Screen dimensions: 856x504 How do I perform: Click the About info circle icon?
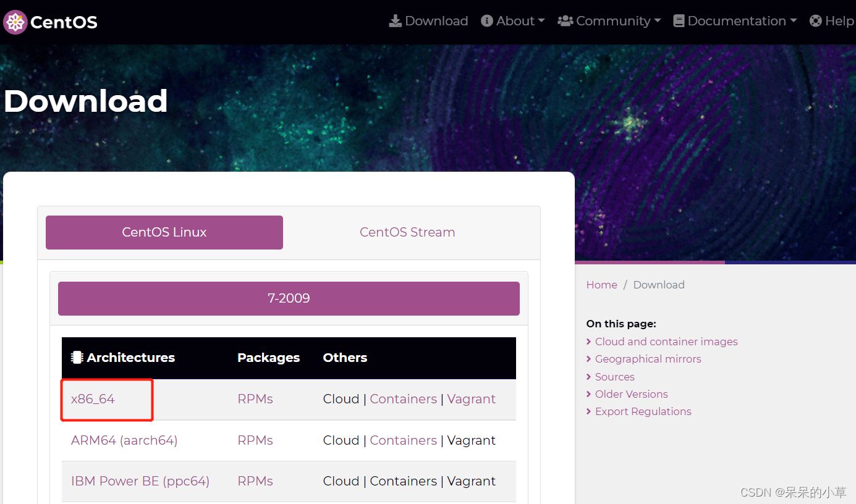pyautogui.click(x=487, y=21)
